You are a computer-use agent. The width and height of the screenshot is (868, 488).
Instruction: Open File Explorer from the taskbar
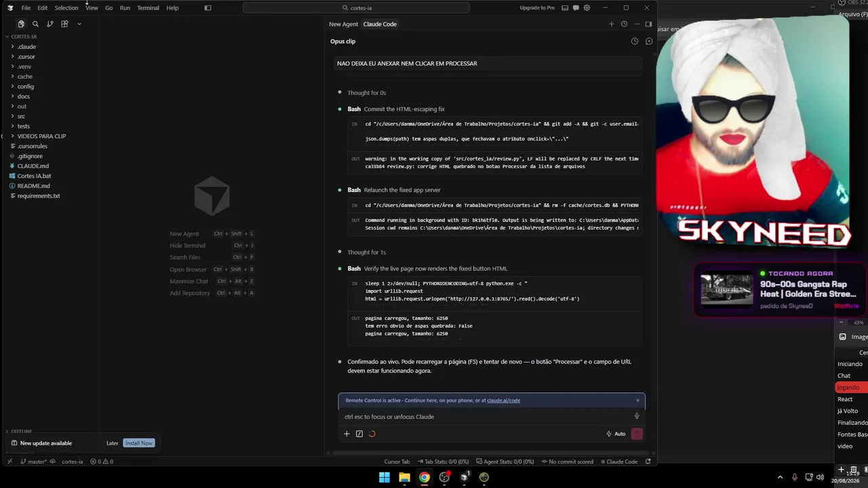[404, 477]
